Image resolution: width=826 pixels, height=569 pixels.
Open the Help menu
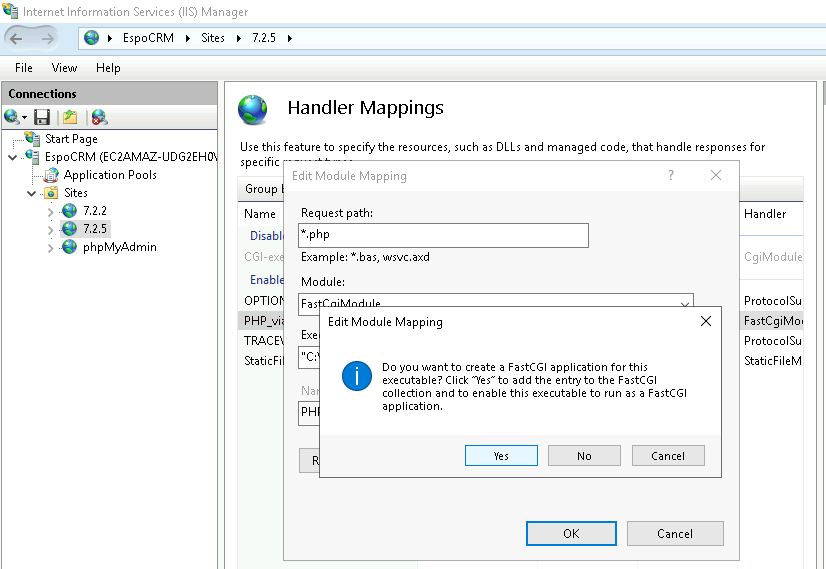click(x=108, y=68)
